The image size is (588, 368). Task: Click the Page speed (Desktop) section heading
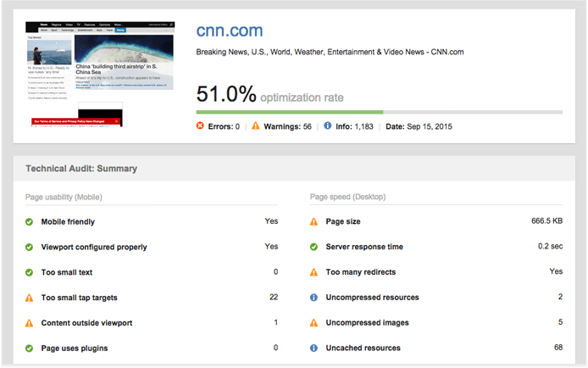click(x=347, y=197)
